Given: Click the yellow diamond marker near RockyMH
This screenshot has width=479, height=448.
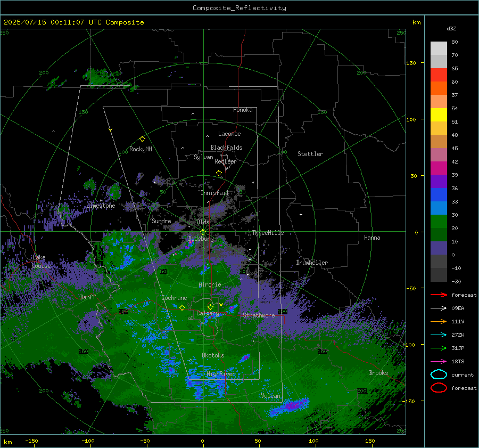Looking at the screenshot, I should click(142, 139).
